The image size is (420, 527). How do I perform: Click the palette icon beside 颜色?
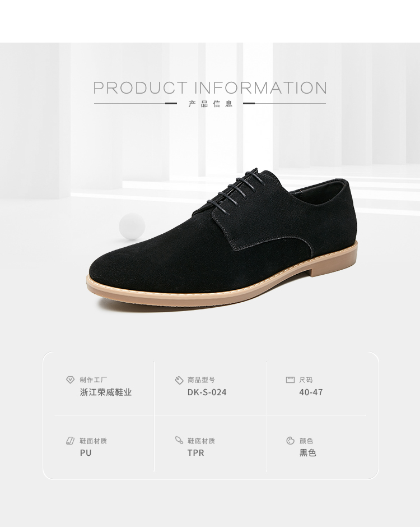[290, 441]
